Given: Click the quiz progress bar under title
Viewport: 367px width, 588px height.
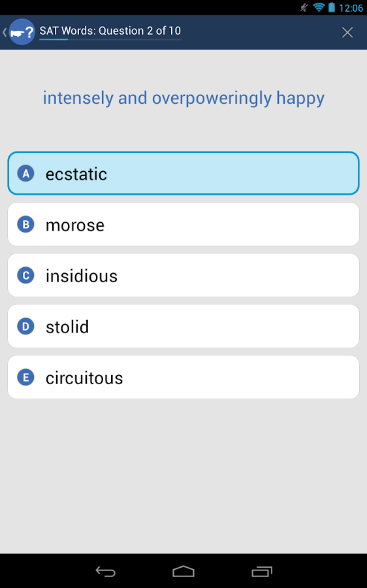Looking at the screenshot, I should pos(110,39).
